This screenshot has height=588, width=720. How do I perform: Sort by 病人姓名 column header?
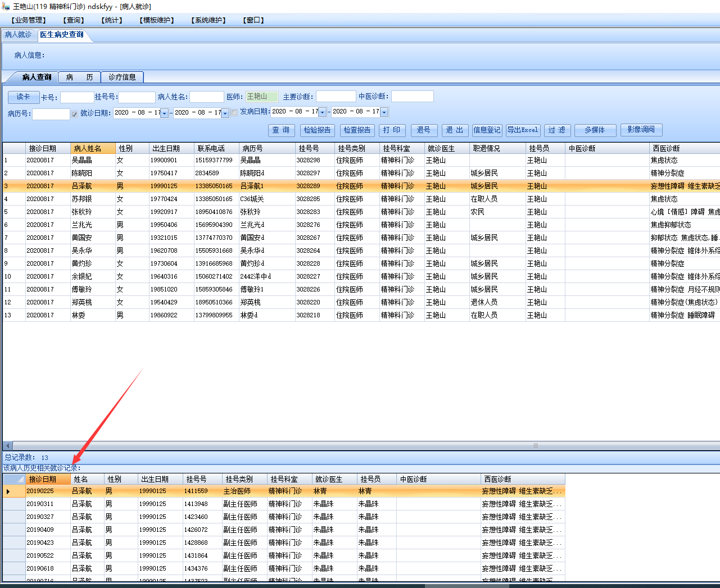pos(88,148)
